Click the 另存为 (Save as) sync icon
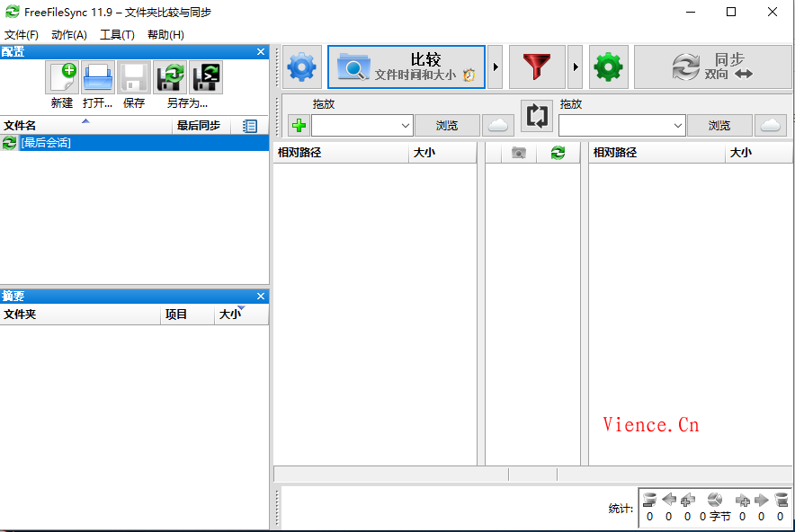The image size is (795, 532). 170,77
